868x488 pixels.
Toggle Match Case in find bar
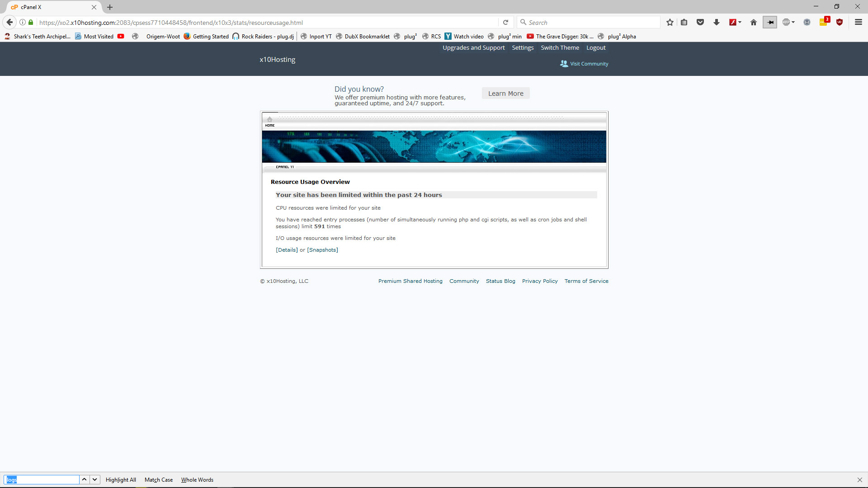(159, 480)
